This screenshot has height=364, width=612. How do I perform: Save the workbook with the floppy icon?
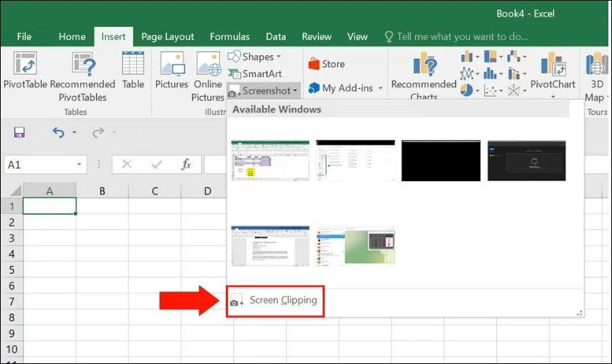(x=19, y=132)
